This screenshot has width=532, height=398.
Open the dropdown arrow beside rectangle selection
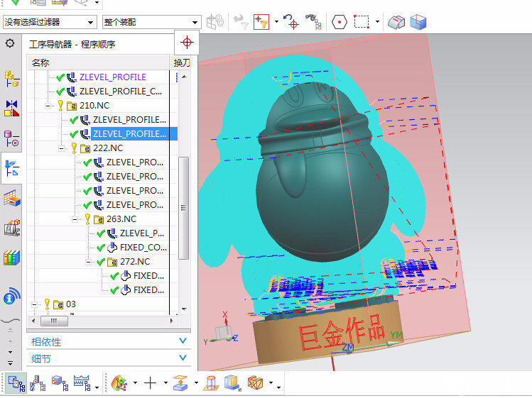tap(377, 22)
